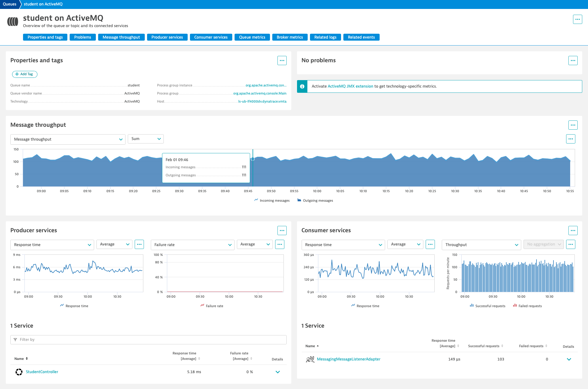588x389 pixels.
Task: Open the page-level more options menu
Action: tap(577, 19)
